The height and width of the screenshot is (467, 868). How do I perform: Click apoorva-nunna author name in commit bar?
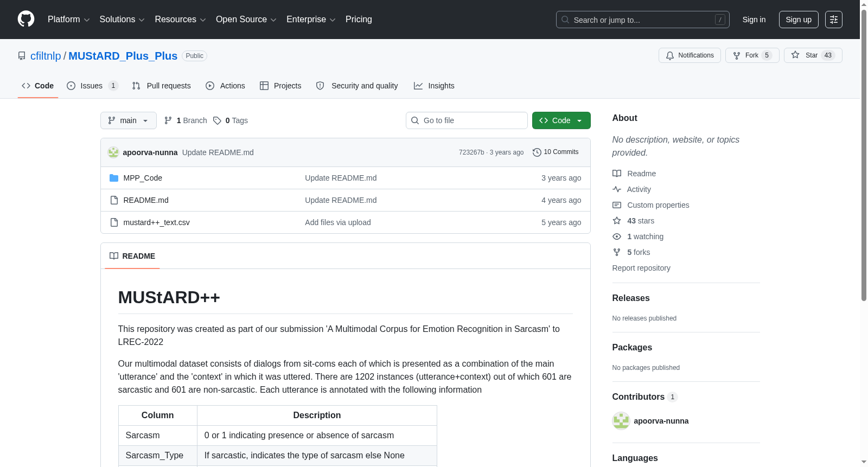coord(150,152)
